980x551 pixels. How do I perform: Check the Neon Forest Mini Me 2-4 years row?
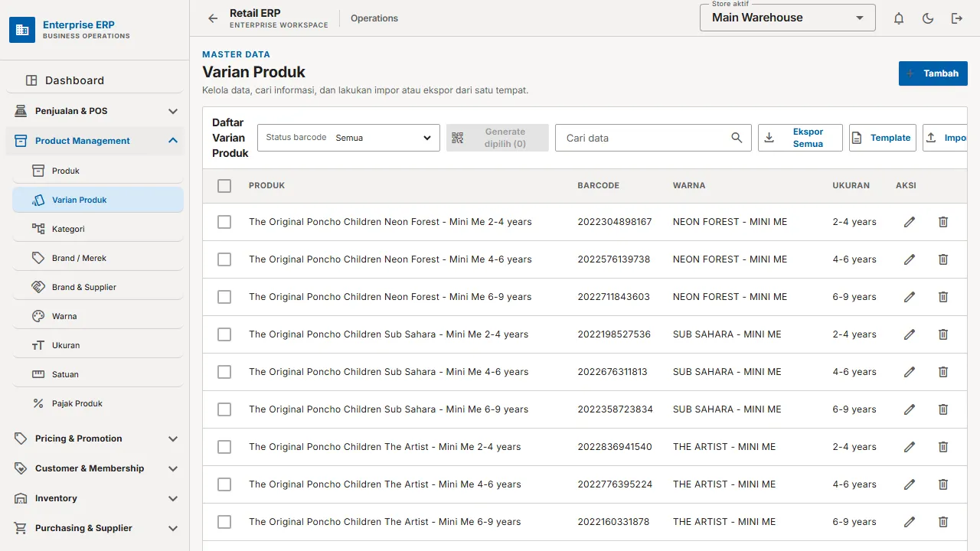224,222
